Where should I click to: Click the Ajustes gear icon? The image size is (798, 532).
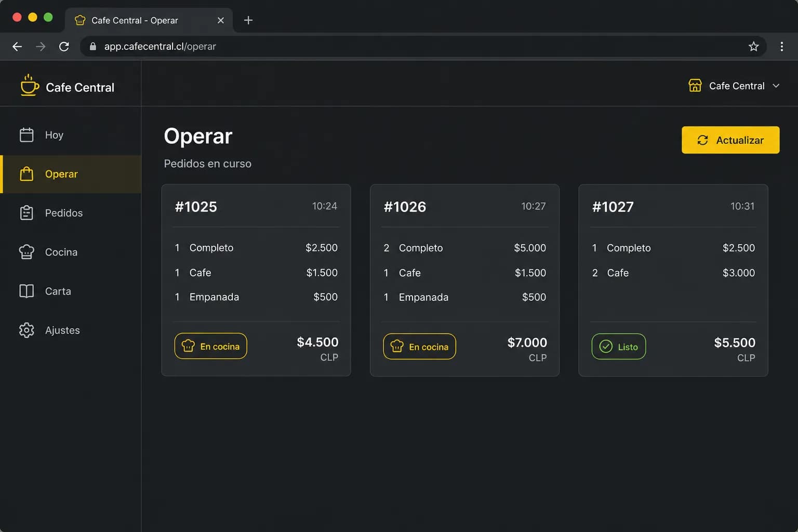click(26, 330)
